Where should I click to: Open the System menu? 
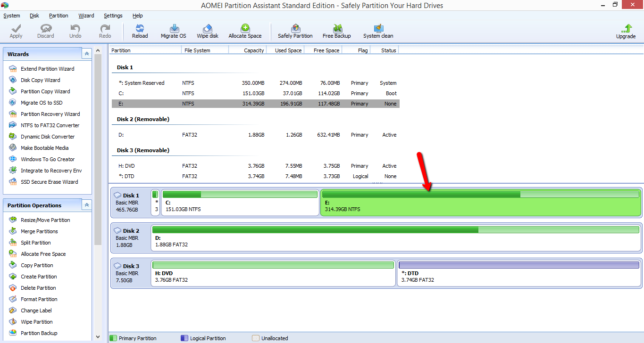coord(12,16)
